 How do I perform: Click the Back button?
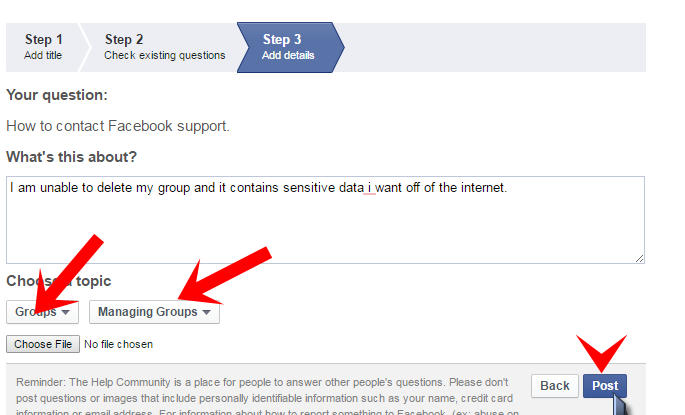point(555,386)
